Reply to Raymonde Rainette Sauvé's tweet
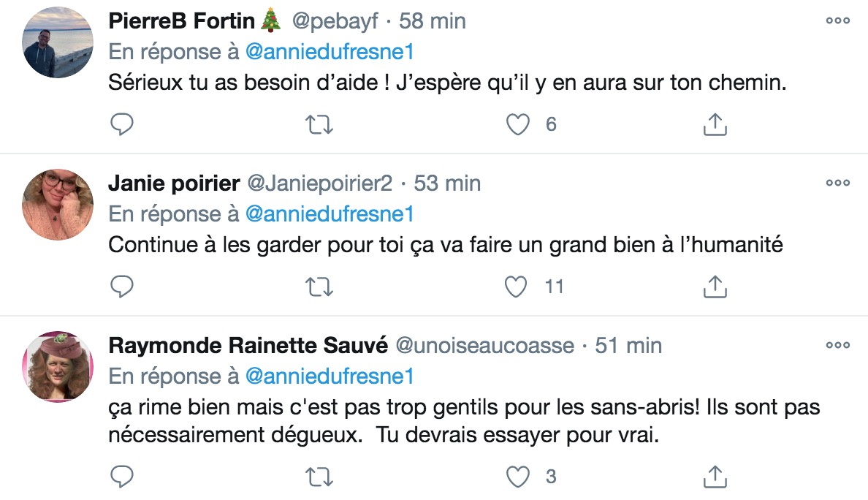 click(122, 477)
